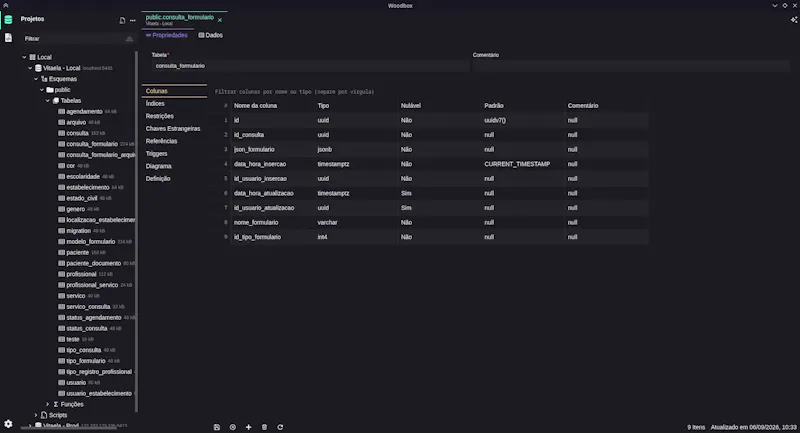This screenshot has height=433, width=800.
Task: Click the Comentário input field
Action: click(x=631, y=66)
